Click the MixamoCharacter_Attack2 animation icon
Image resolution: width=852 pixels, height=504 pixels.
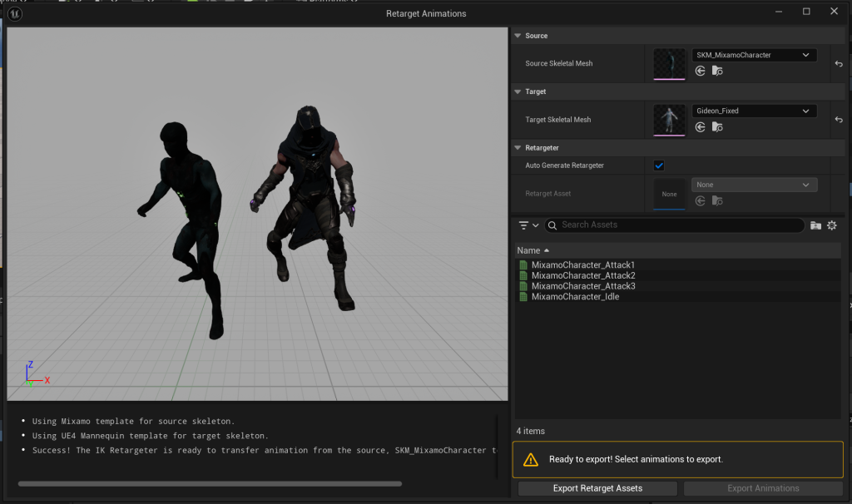point(523,275)
